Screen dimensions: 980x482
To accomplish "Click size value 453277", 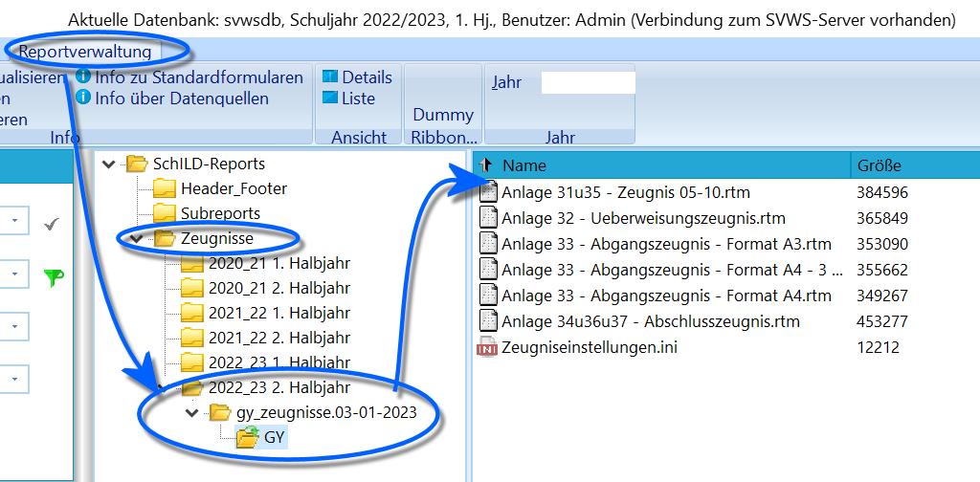I will click(x=881, y=322).
